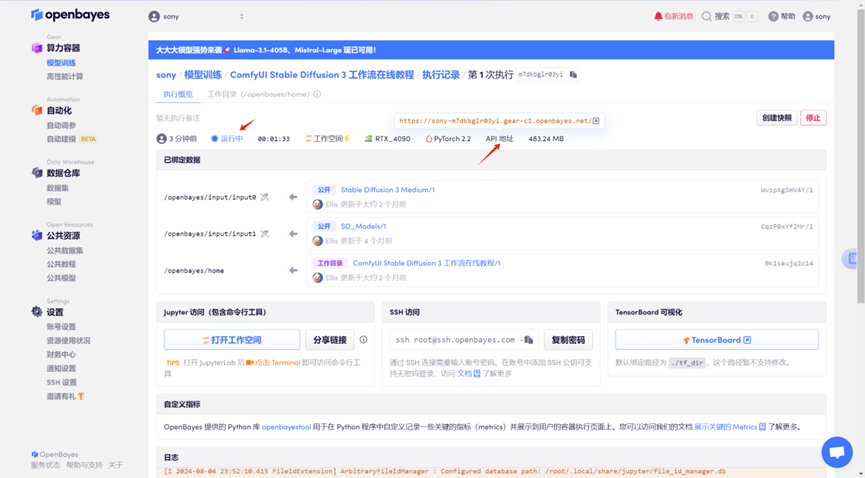Click 模型训练 in the breadcrumb
The width and height of the screenshot is (865, 478).
click(x=203, y=75)
